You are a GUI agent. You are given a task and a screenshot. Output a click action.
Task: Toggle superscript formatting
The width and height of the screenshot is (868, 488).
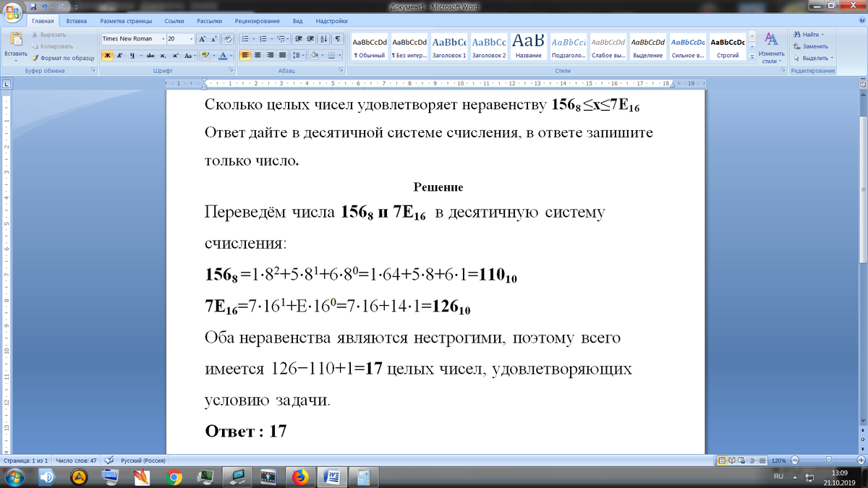175,56
